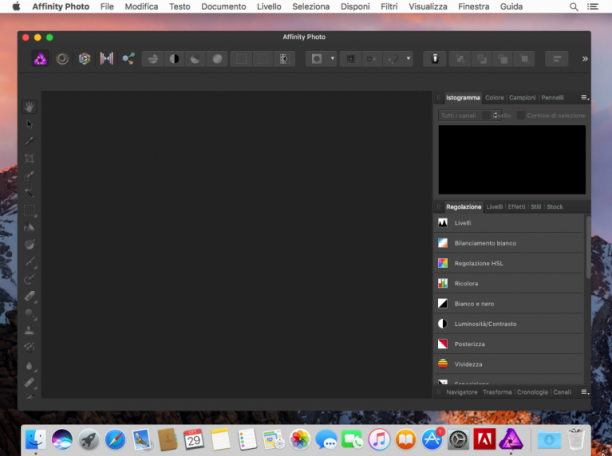Image resolution: width=612 pixels, height=456 pixels.
Task: Open the quick mask options dropdown arrow
Action: pos(333,59)
